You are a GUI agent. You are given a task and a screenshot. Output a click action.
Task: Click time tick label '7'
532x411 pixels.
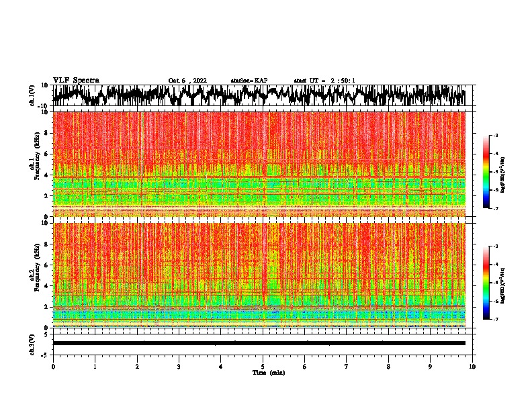pyautogui.click(x=347, y=367)
